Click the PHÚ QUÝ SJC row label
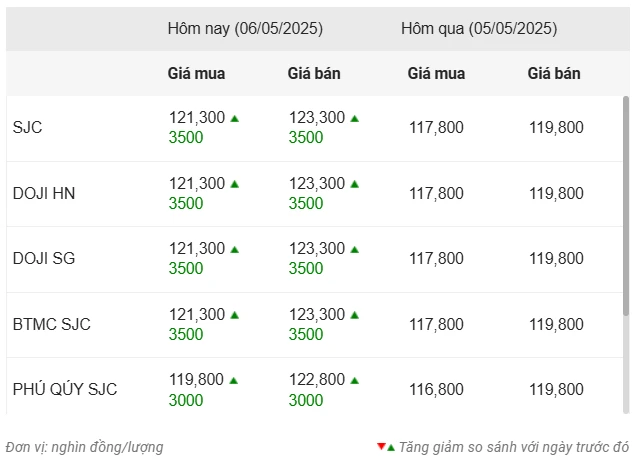Image resolution: width=634 pixels, height=468 pixels. (65, 389)
